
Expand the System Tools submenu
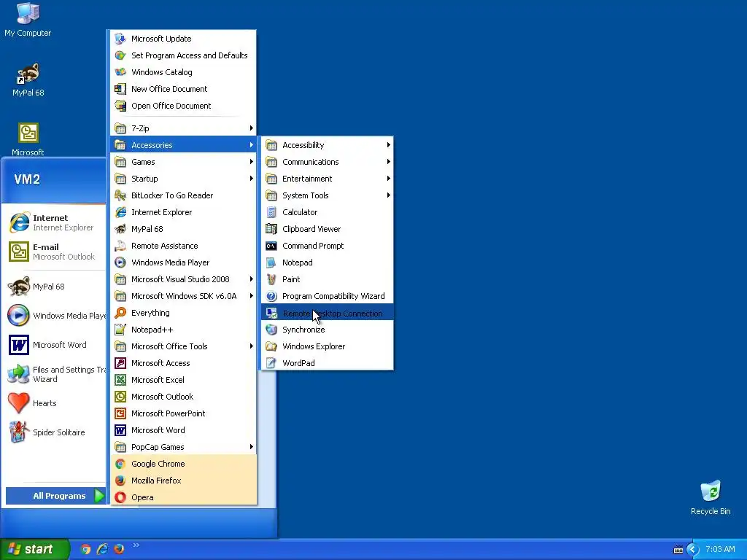click(x=328, y=195)
